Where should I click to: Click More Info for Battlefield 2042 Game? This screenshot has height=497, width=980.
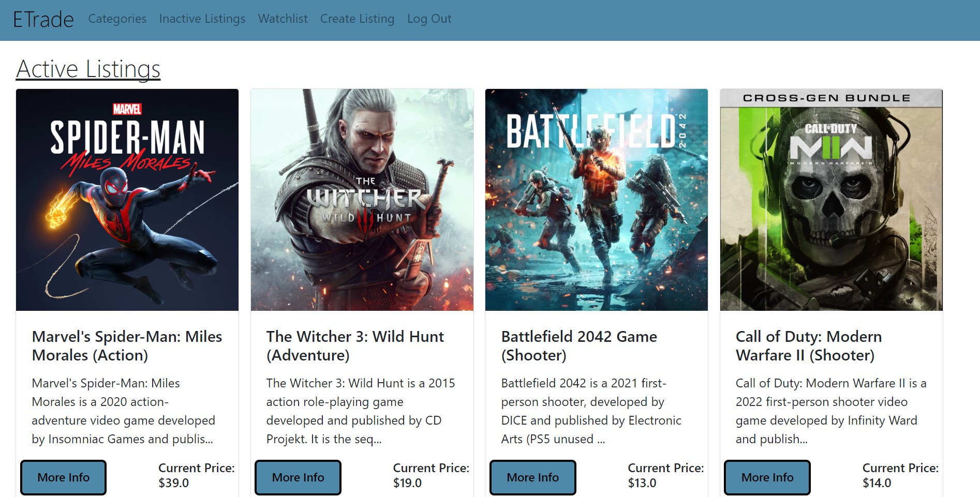coord(533,477)
